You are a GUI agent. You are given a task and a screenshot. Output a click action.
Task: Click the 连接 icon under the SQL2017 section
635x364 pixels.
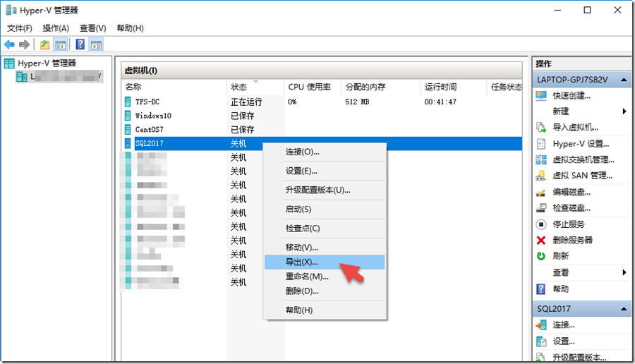[x=541, y=324]
